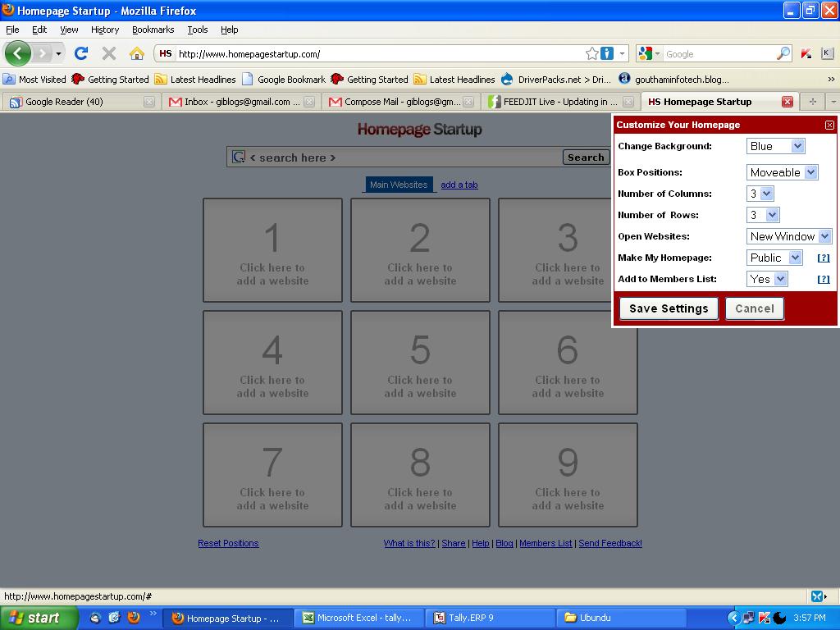Click the add a tab link
The width and height of the screenshot is (840, 630).
click(x=459, y=185)
